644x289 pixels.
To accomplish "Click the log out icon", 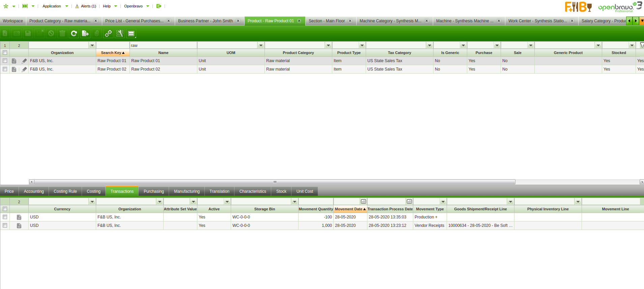I will (159, 6).
